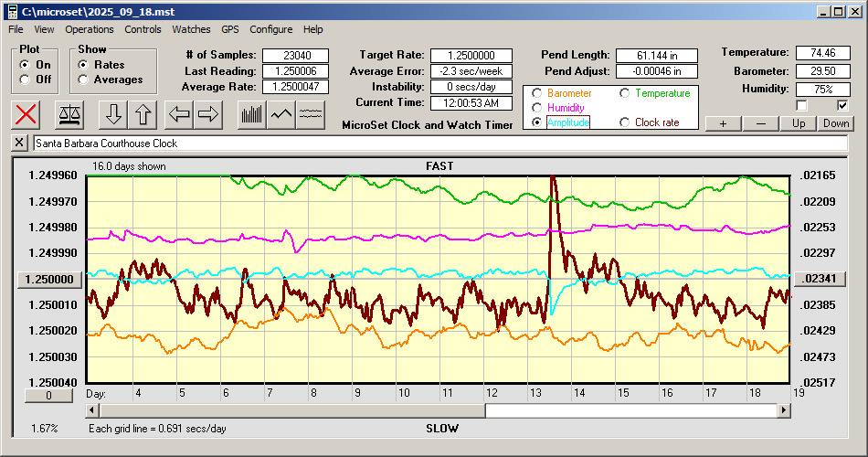Choose the Barometer trace radio button
Viewport: 868px width, 457px height.
pos(535,93)
